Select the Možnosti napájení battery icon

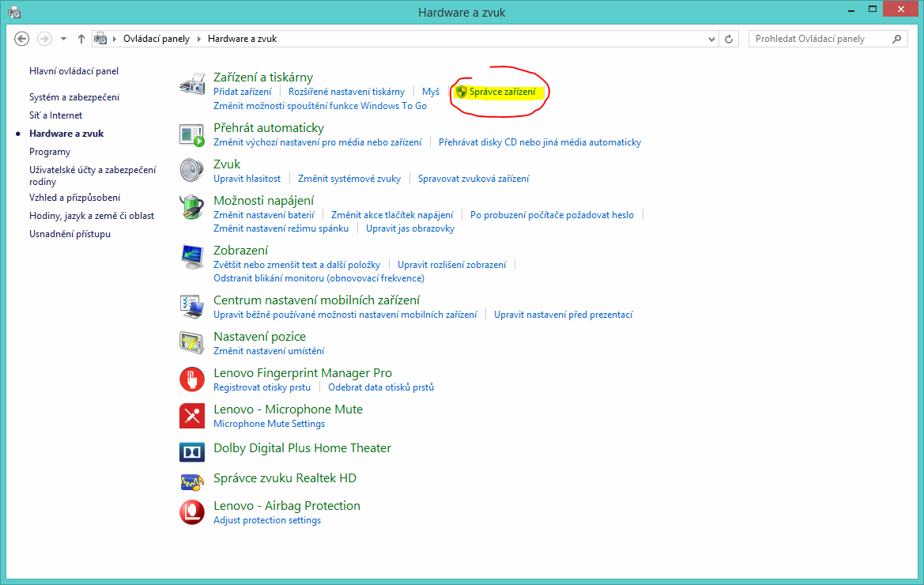(x=192, y=207)
